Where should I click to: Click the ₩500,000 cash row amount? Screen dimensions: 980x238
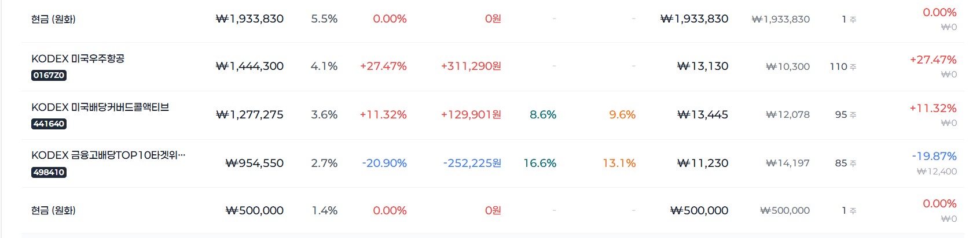(x=254, y=210)
